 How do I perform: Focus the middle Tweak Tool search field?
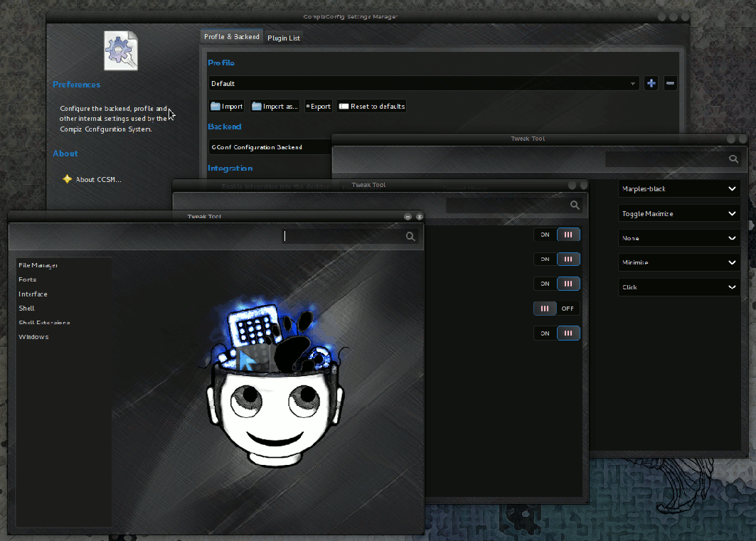[513, 205]
